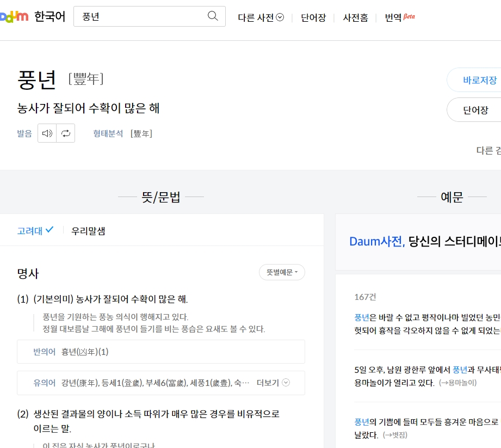
Task: Click the 발음 pronunciation label
Action: point(24,133)
